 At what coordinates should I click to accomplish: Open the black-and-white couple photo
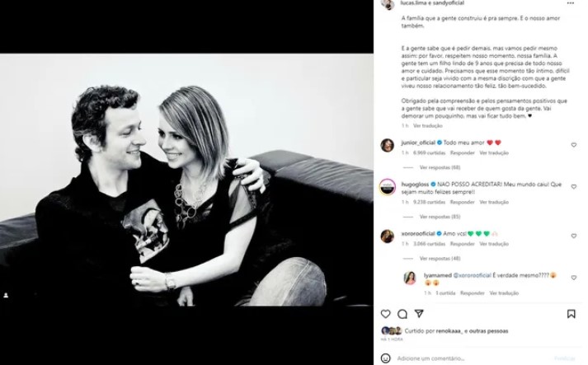point(186,180)
